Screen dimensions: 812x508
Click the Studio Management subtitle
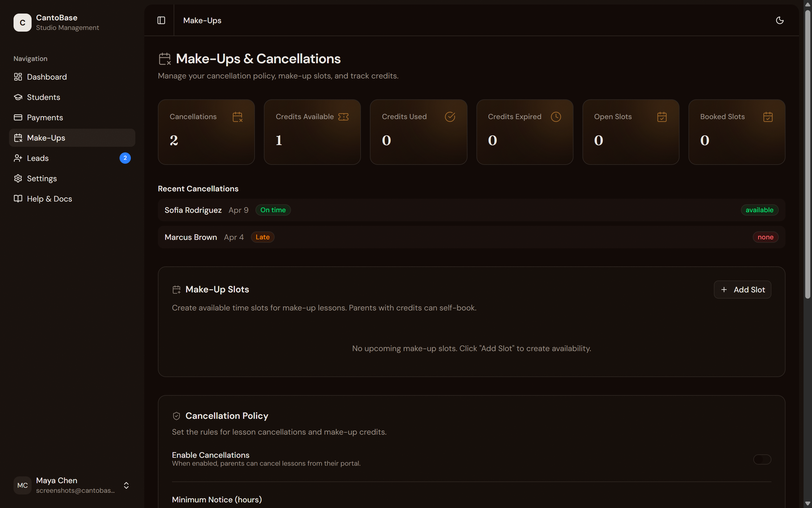click(67, 28)
